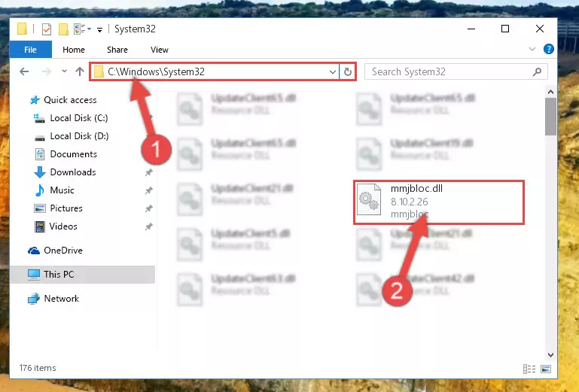Click the pin icon next to Videos
This screenshot has height=392, width=579.
click(148, 226)
